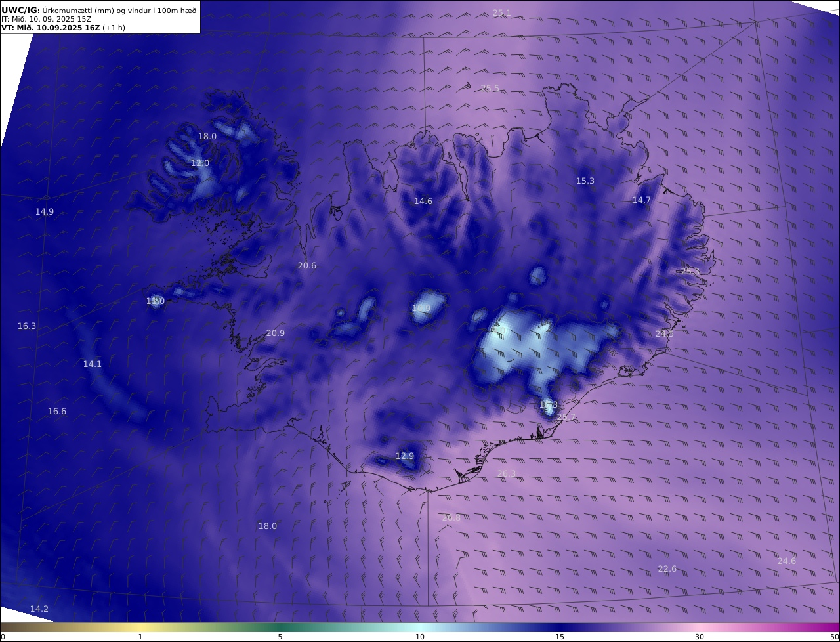Click the "IT: Mið. 10. 09. 2025 15Z" line
Image resolution: width=840 pixels, height=642 pixels.
coord(47,19)
